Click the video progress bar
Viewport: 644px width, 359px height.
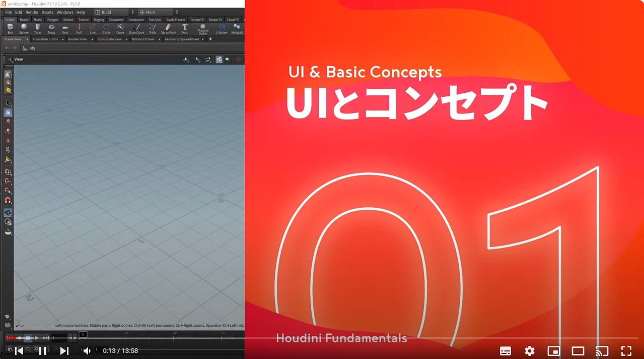pos(322,338)
